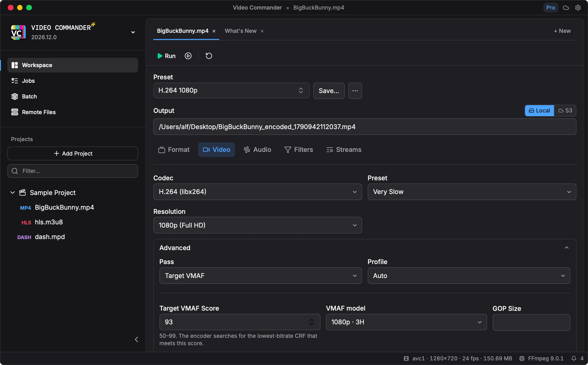Open Profile dropdown Auto
Image resolution: width=588 pixels, height=365 pixels.
[x=469, y=276]
